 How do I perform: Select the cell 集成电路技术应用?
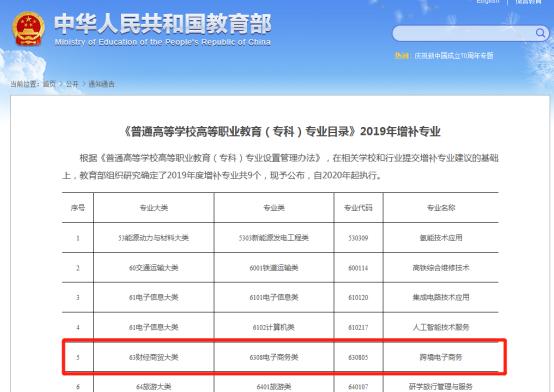[441, 298]
